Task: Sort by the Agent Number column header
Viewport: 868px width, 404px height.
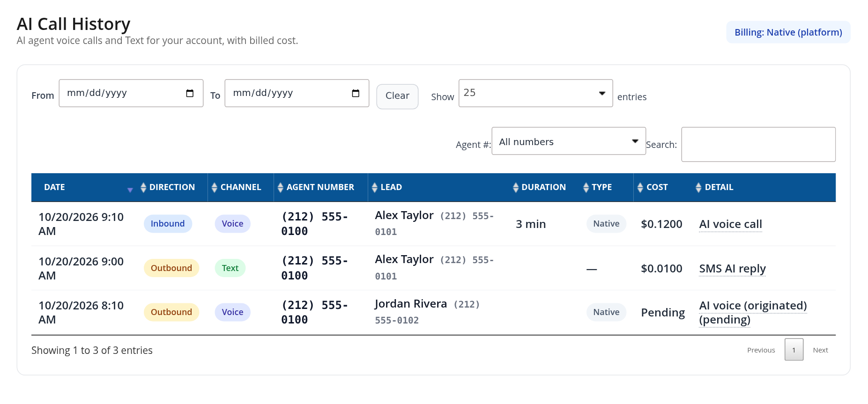Action: [x=320, y=187]
